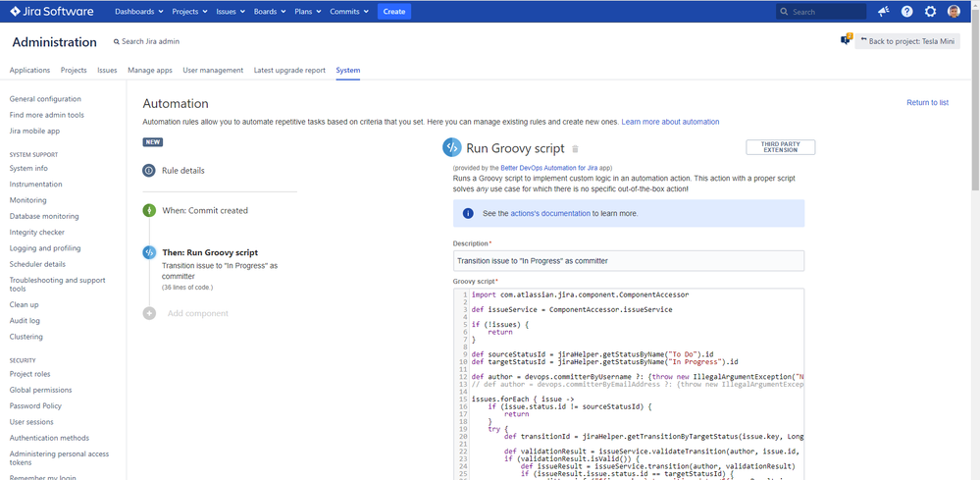Click the Description text field

(x=628, y=261)
